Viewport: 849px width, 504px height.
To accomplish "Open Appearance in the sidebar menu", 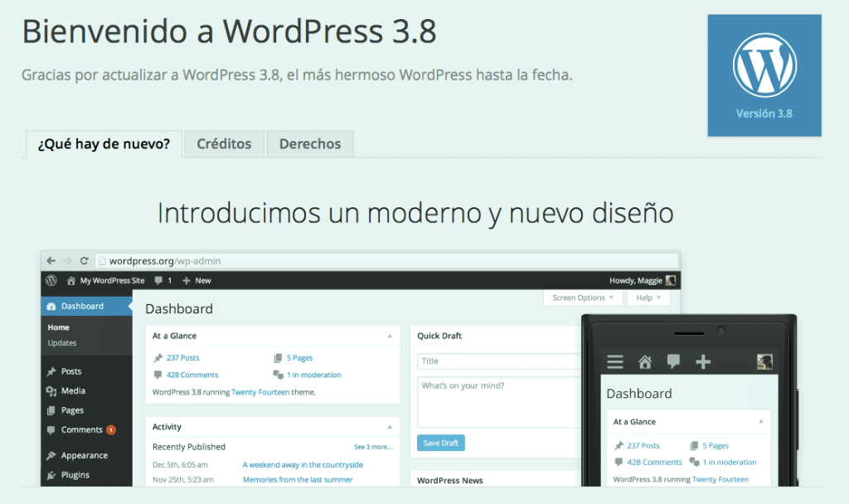I will tap(86, 455).
